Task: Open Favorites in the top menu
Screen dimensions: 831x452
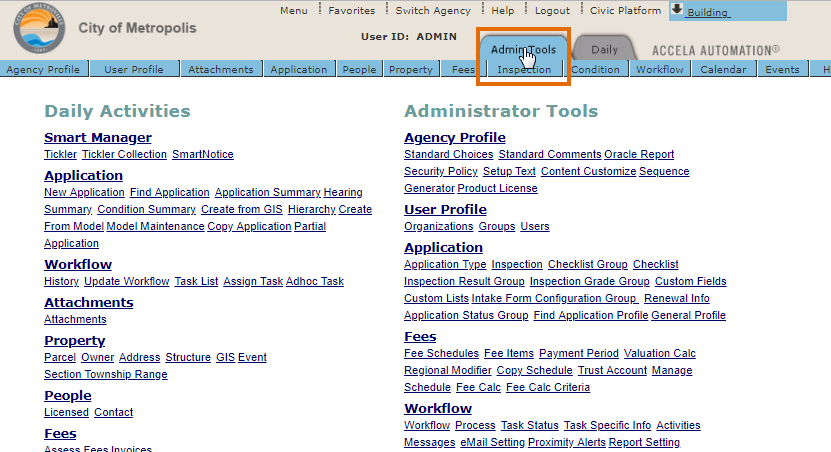Action: coord(351,11)
